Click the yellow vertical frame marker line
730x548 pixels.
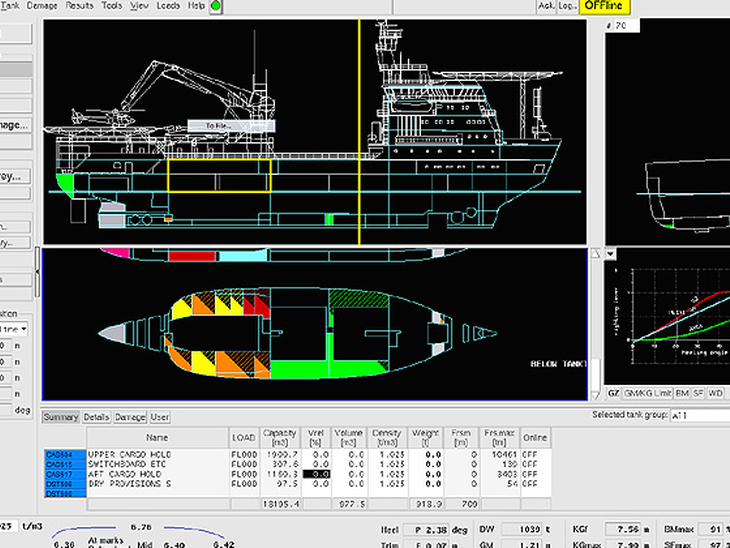click(359, 132)
